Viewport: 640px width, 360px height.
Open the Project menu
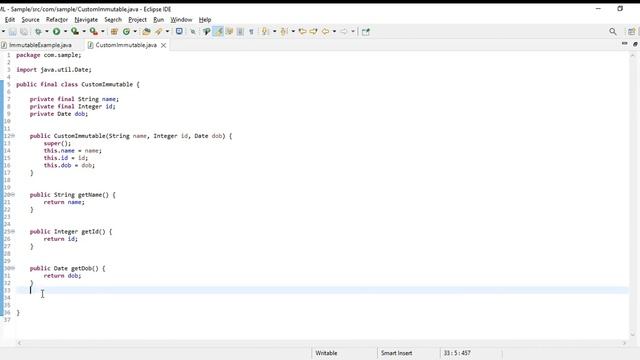coord(137,20)
